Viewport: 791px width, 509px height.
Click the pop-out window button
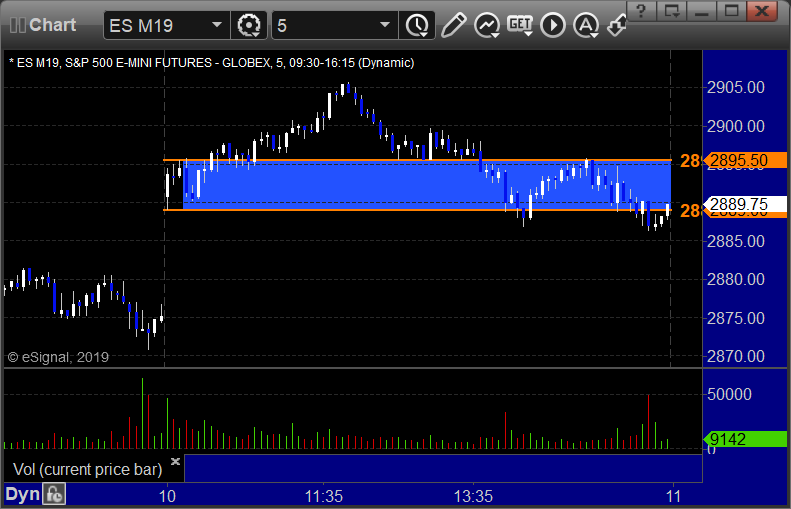coord(671,11)
